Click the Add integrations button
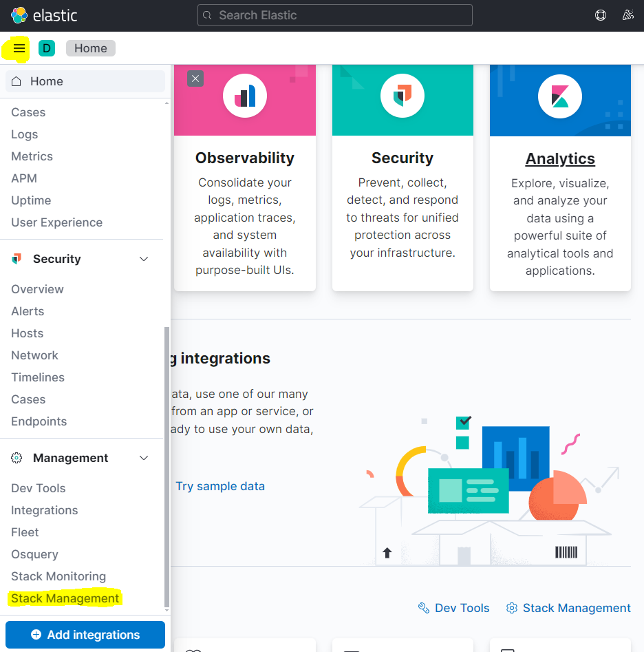 (85, 635)
